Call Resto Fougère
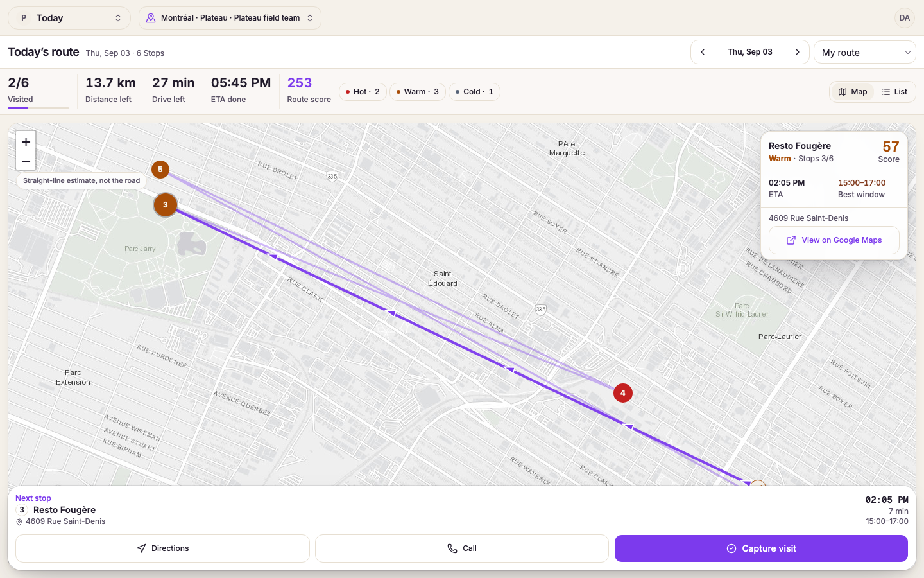Viewport: 924px width, 578px height. point(462,548)
